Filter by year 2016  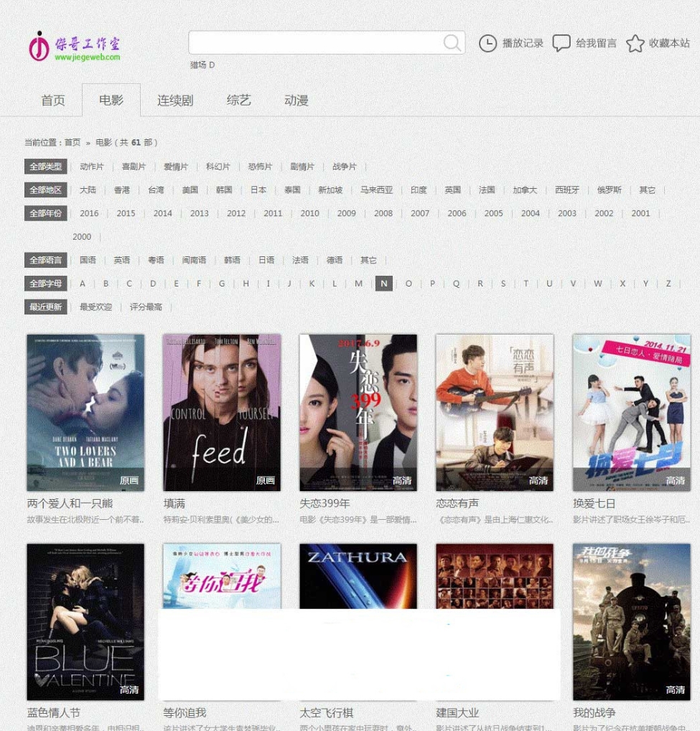point(89,213)
